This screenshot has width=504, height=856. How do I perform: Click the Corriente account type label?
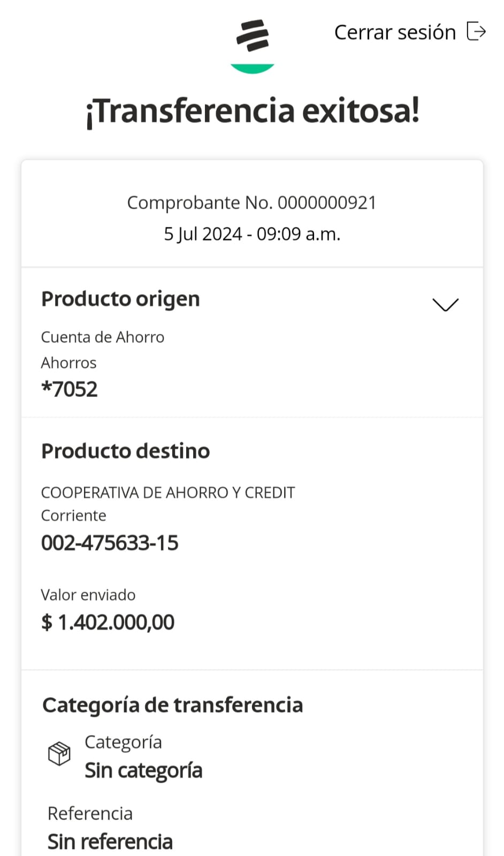pos(74,515)
